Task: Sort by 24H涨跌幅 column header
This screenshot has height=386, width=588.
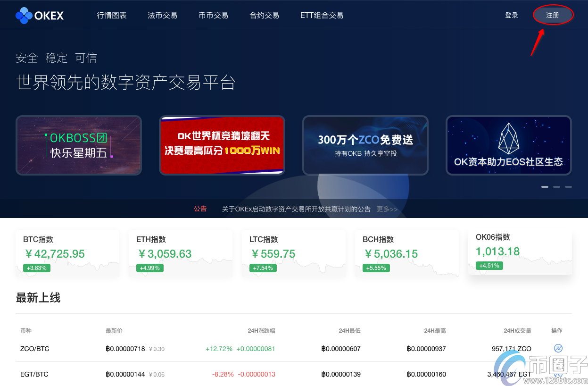Action: [261, 331]
